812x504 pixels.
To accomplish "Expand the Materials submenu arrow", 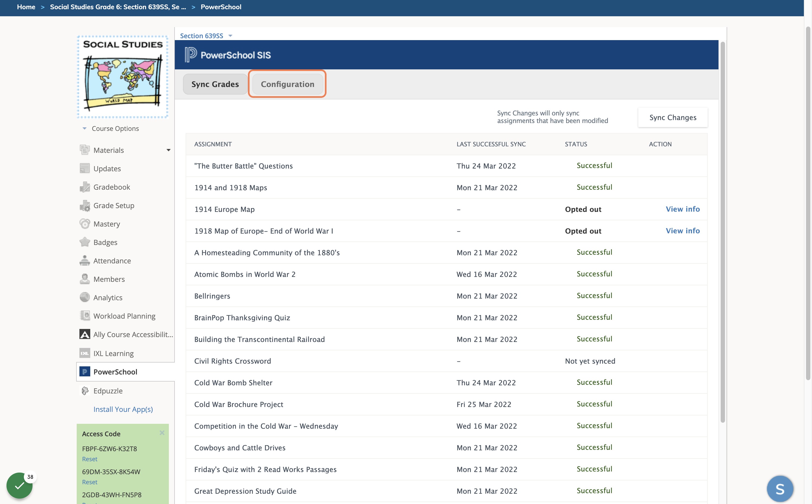I will 168,150.
